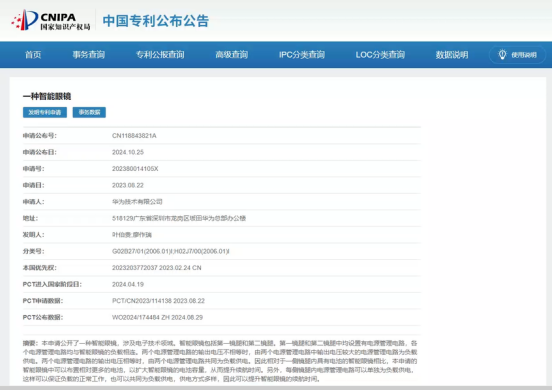The width and height of the screenshot is (552, 390).
Task: Click the lightbulb icon in the help button
Action: pos(502,55)
